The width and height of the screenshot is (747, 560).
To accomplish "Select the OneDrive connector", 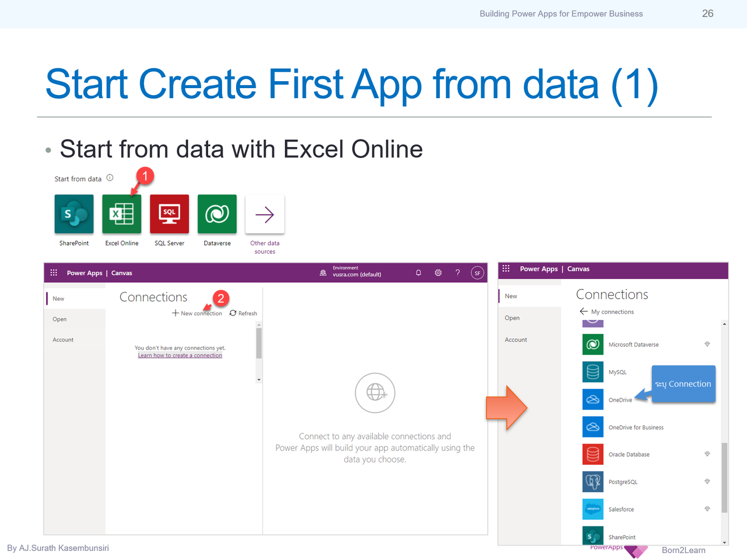I will 620,400.
